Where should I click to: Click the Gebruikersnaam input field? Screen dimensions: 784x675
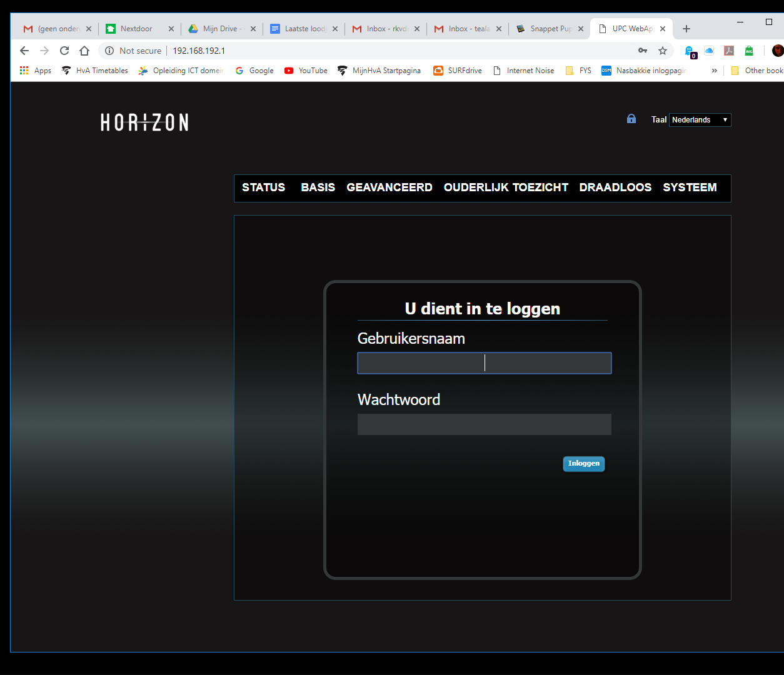[x=484, y=363]
